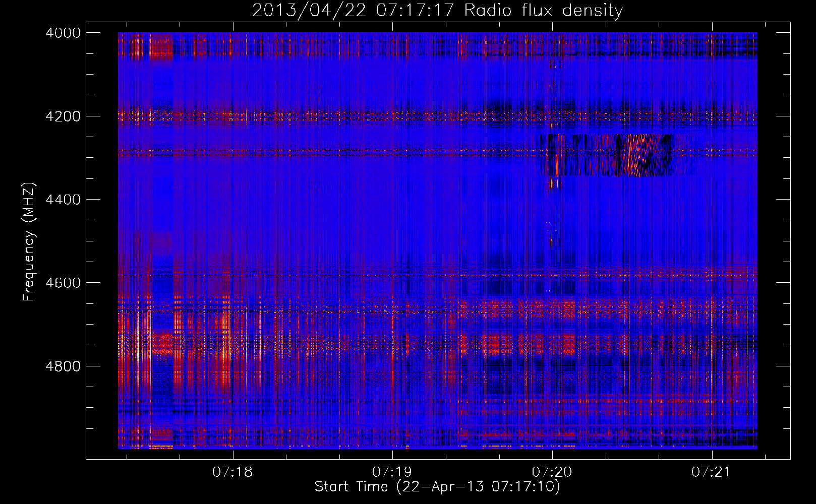Screen dimensions: 816x504
Task: Select the 4800 frequency tick label
Action: [63, 366]
